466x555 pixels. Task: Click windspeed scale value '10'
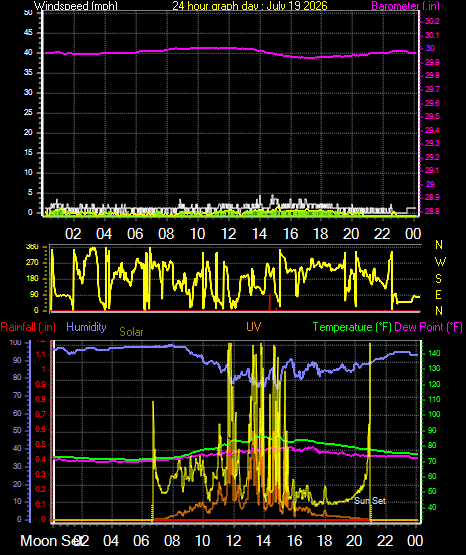(x=28, y=172)
